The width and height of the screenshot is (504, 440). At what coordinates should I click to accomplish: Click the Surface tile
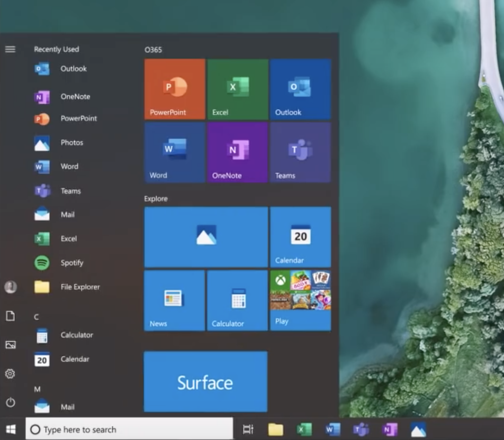click(206, 382)
